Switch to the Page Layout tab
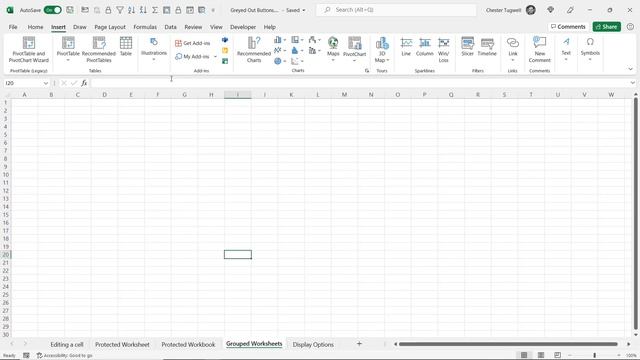The image size is (640, 360). tap(110, 27)
